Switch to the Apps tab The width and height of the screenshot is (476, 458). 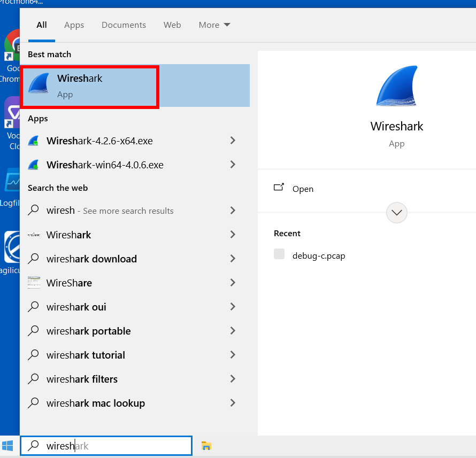pos(74,25)
